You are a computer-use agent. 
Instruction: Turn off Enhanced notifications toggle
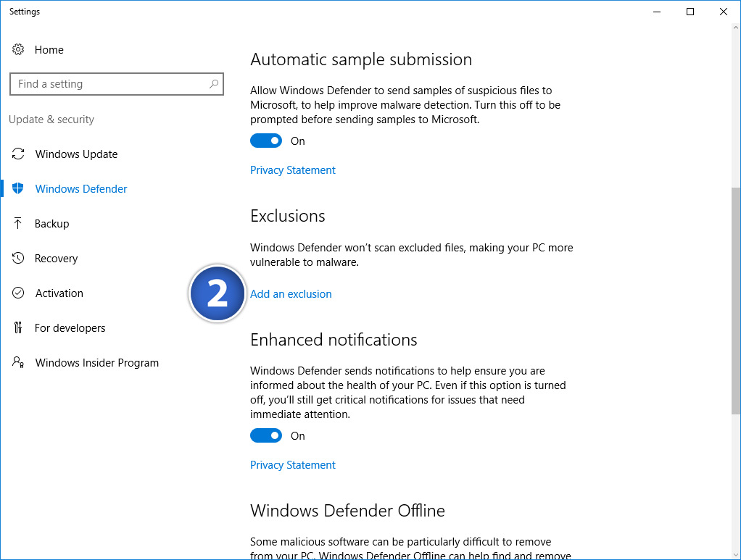(x=266, y=435)
